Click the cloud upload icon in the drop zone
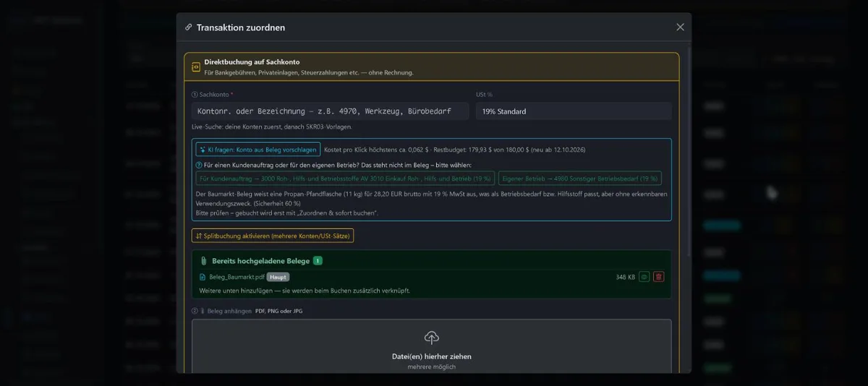Image resolution: width=868 pixels, height=386 pixels. 432,338
